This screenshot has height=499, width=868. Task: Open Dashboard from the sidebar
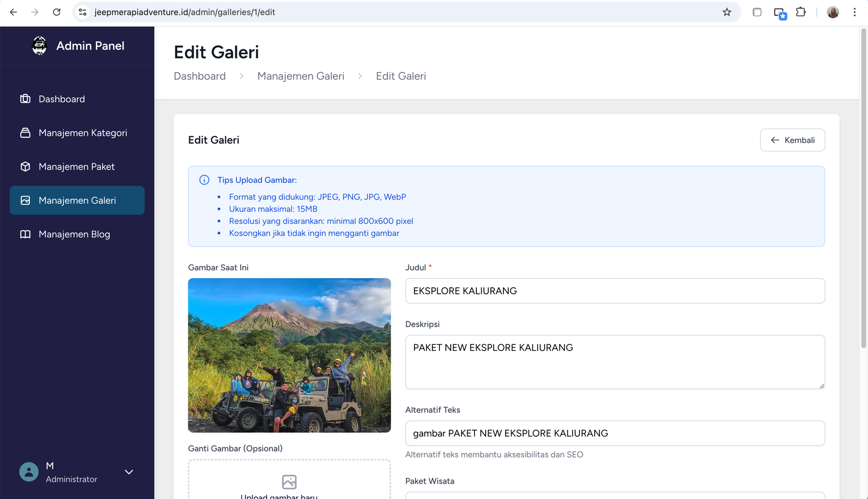(x=61, y=99)
